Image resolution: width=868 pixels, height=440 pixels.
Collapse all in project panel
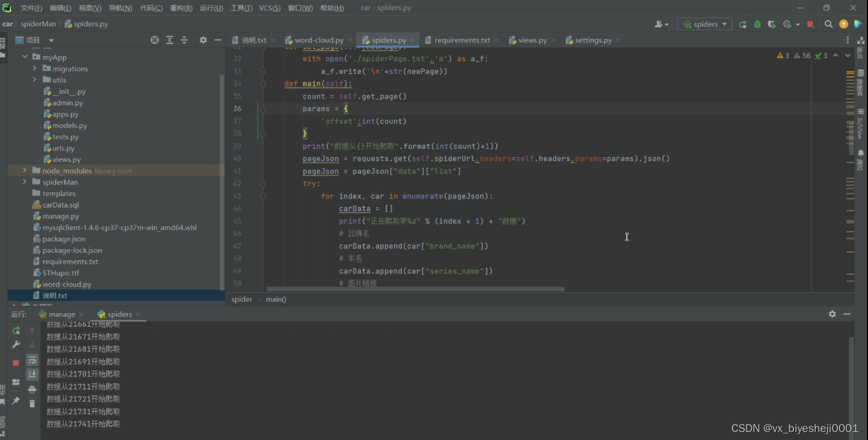click(184, 40)
